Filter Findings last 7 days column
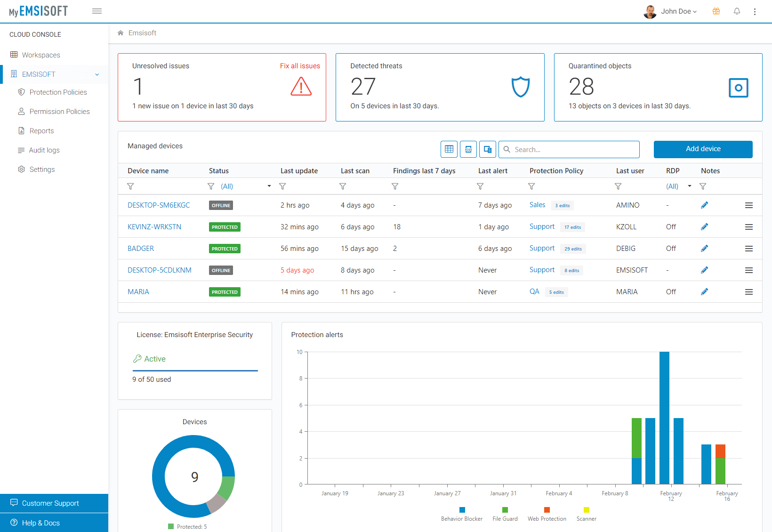Viewport: 772px width, 532px height. point(395,186)
